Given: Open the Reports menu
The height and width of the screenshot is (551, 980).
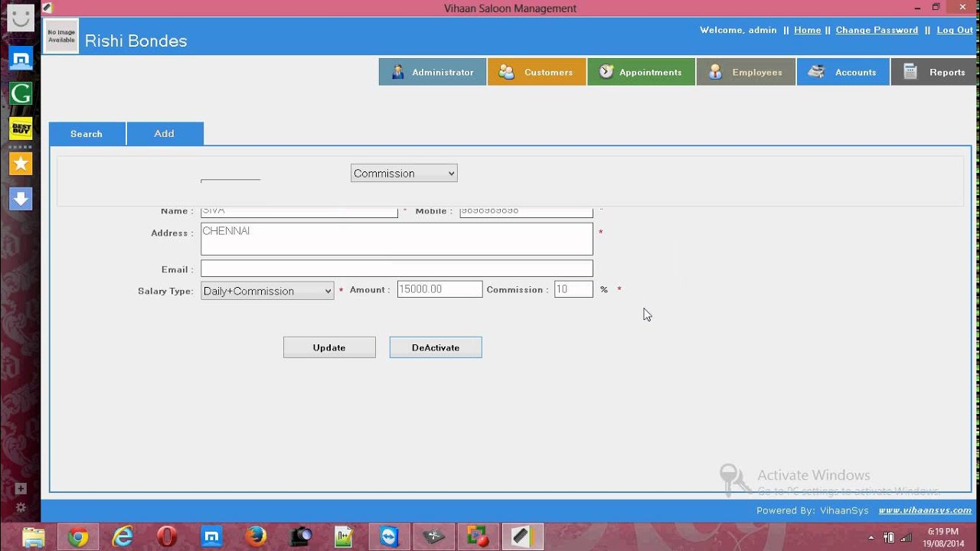Looking at the screenshot, I should pos(936,72).
